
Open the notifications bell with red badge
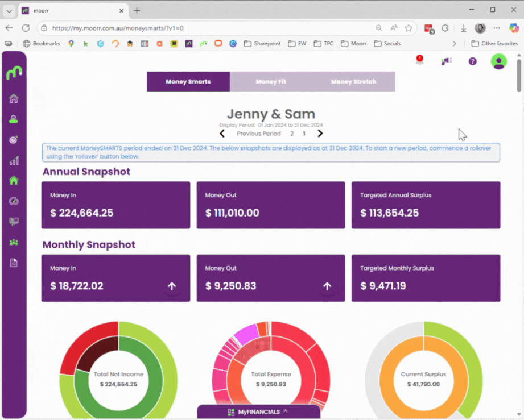[420, 61]
